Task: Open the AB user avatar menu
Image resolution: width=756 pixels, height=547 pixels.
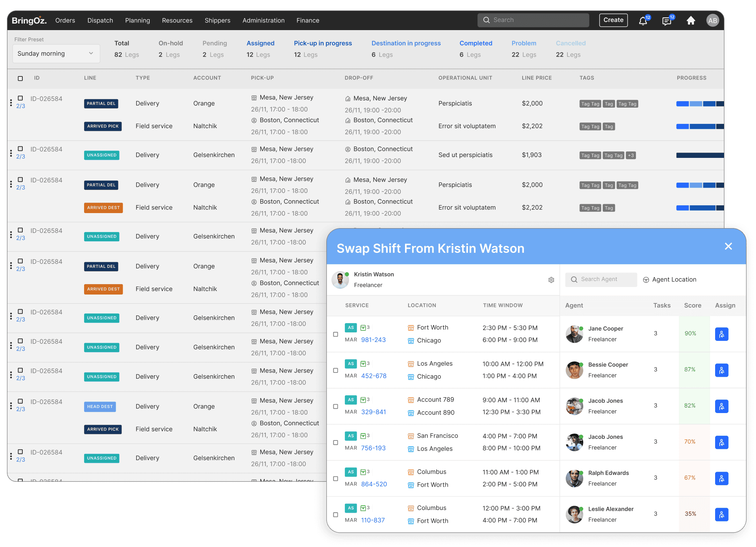Action: 712,20
